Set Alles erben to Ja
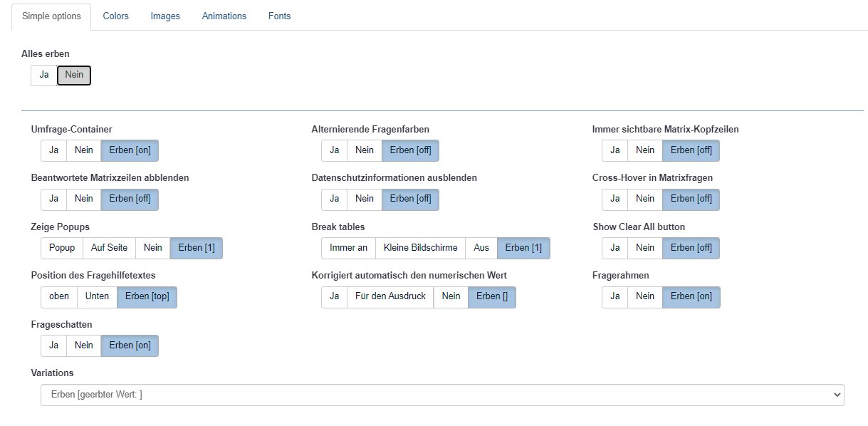The height and width of the screenshot is (426, 868). tap(44, 75)
